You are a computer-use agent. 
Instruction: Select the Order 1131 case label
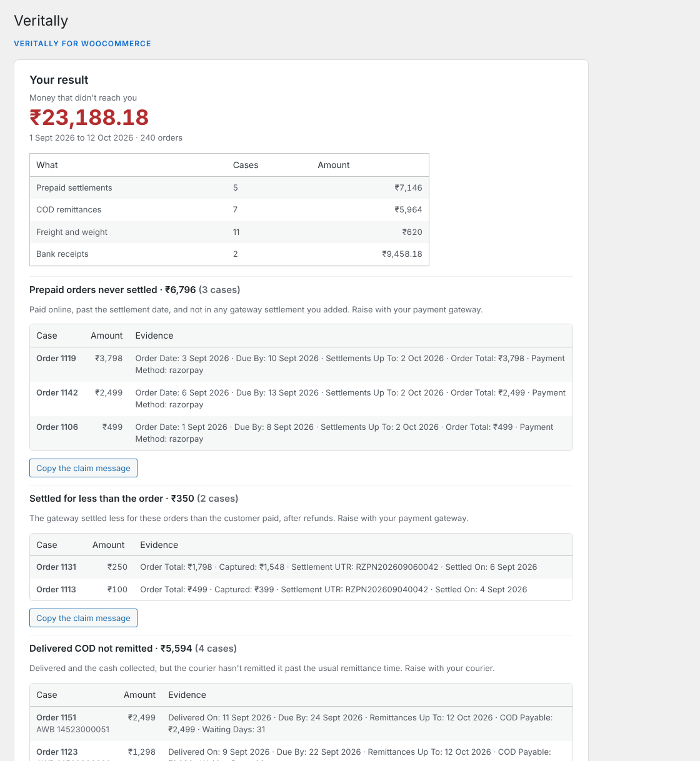(x=56, y=567)
